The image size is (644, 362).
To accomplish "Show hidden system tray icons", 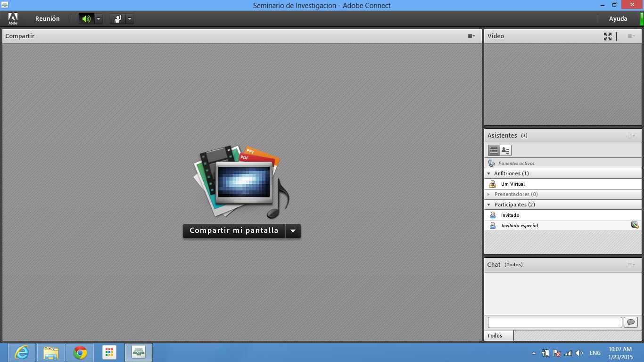I will click(x=534, y=353).
